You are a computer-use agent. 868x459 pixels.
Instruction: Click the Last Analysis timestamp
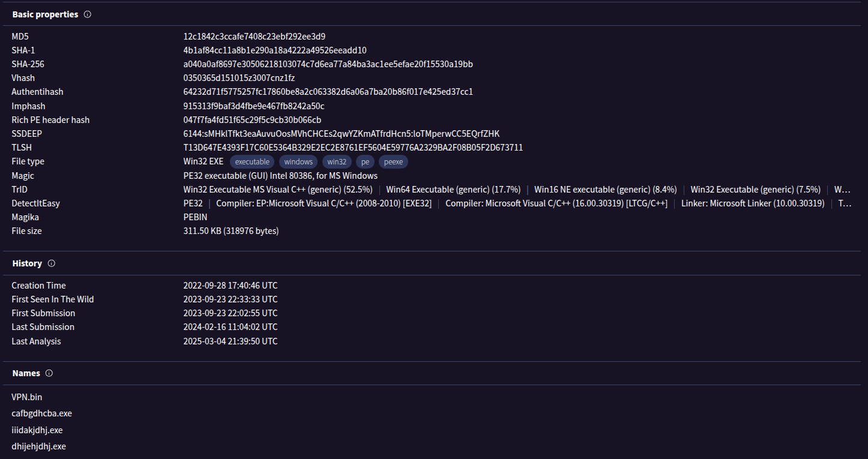(x=230, y=341)
